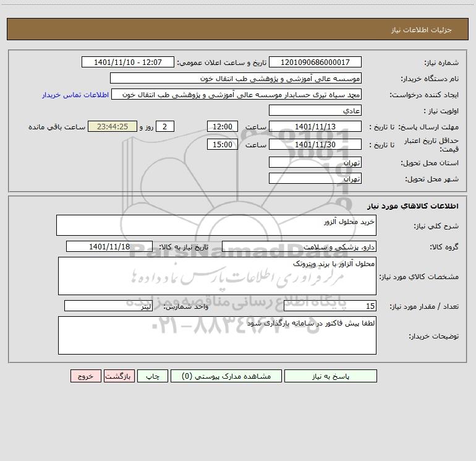
Task: Click the چاپ print button
Action: pos(153,376)
